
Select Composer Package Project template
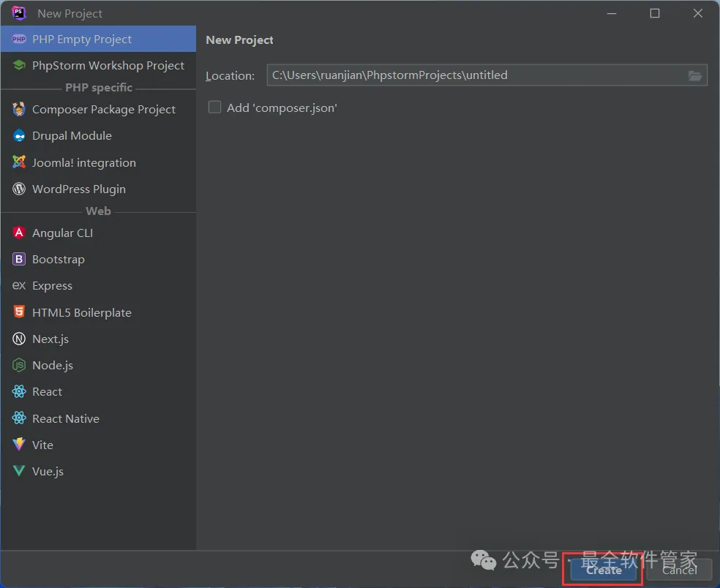[x=98, y=109]
